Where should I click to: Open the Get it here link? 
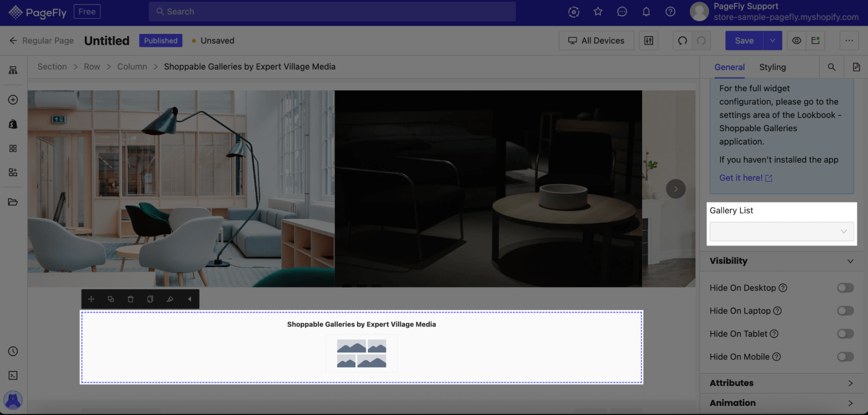pyautogui.click(x=746, y=178)
